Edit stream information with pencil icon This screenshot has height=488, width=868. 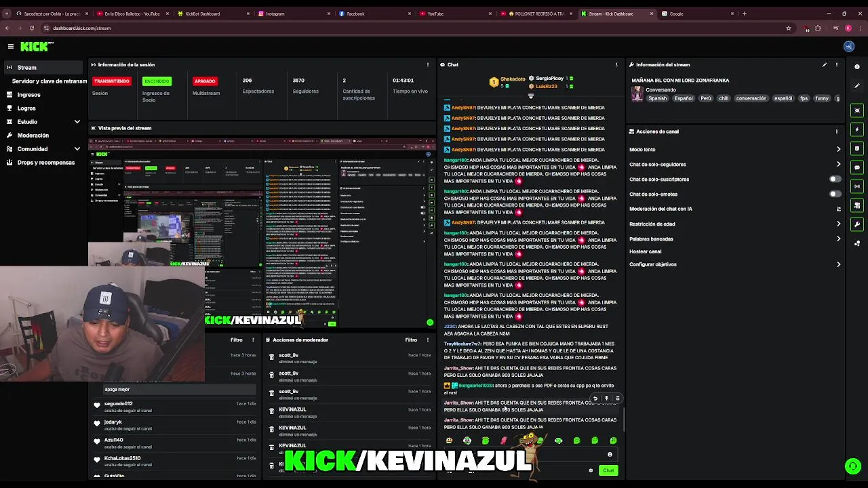click(825, 65)
